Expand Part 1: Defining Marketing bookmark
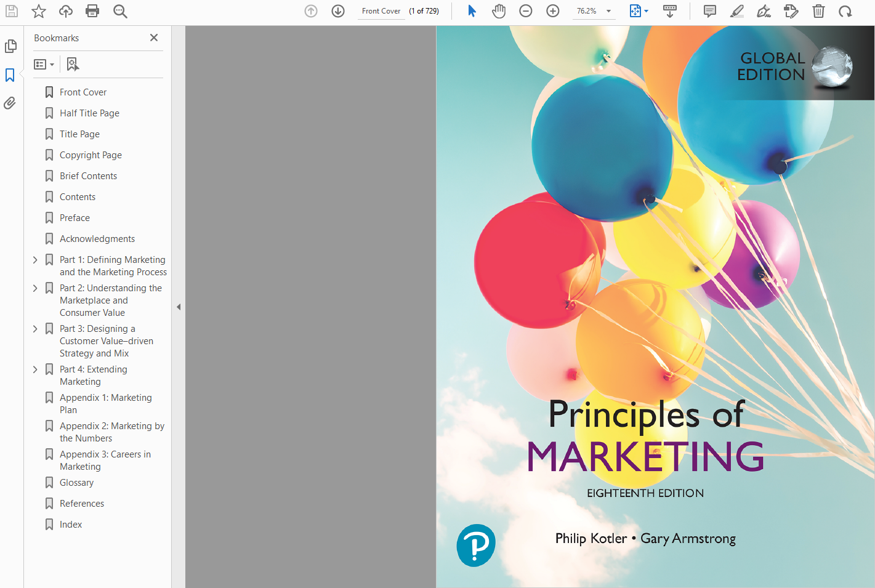 [x=35, y=260]
